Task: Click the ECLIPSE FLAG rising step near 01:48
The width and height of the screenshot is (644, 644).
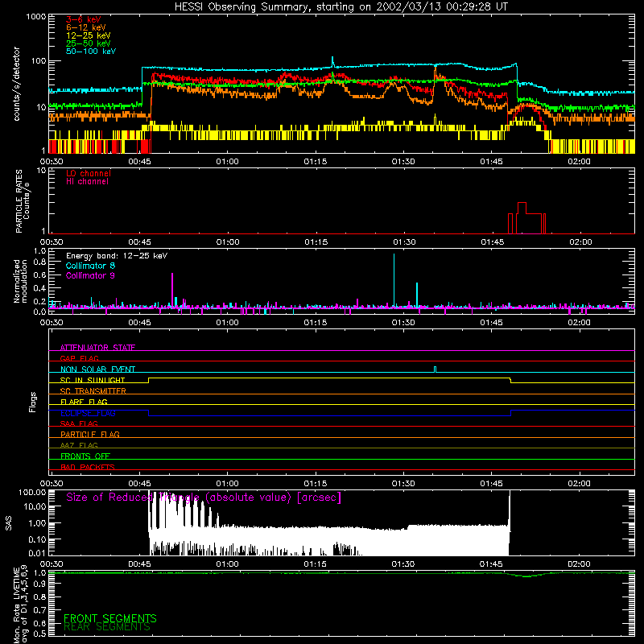Action: pos(510,413)
